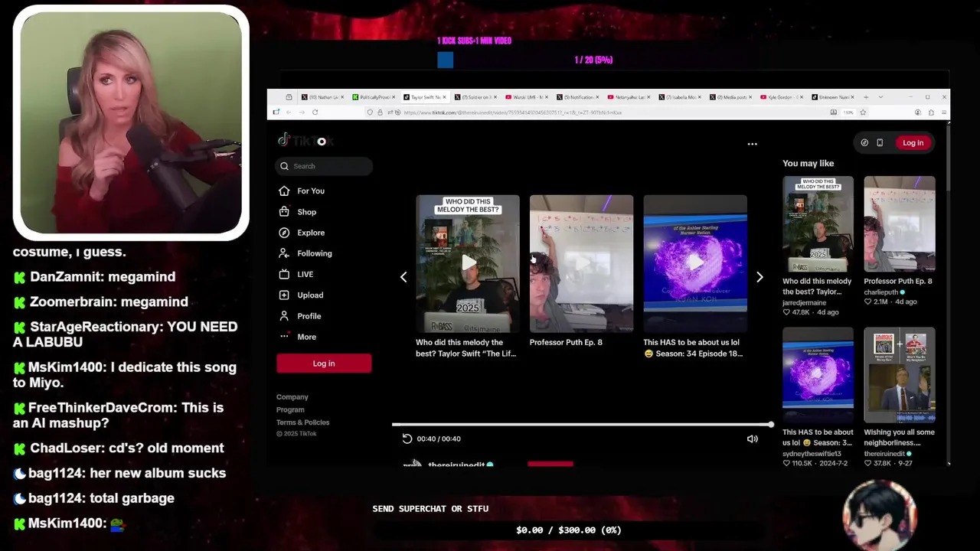Click the browser extensions icon
Screen dimensions: 980x551
[x=930, y=112]
